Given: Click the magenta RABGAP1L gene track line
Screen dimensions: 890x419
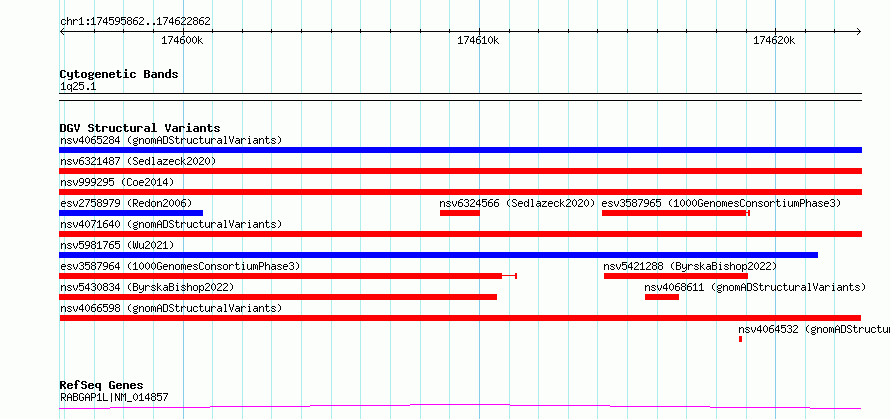Looking at the screenshot, I should (460, 407).
